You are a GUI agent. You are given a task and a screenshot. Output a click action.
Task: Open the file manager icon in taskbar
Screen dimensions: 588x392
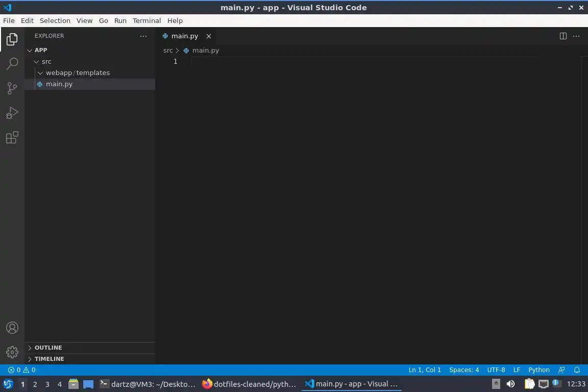(73, 384)
